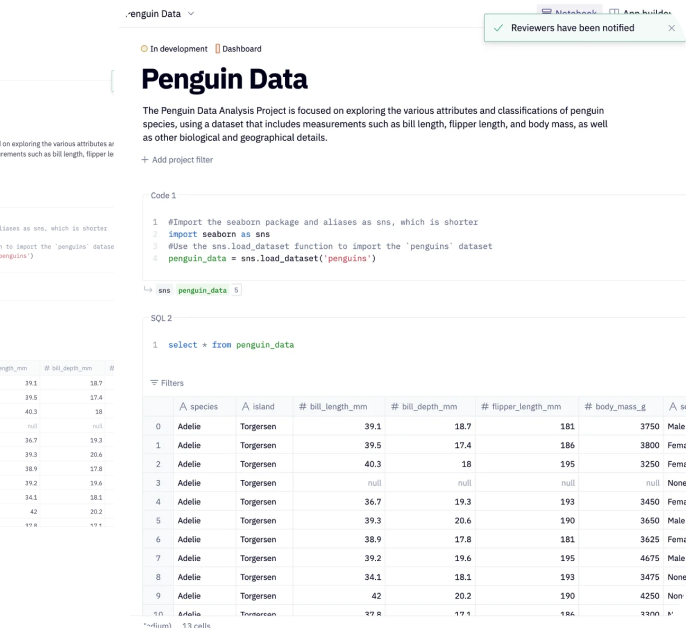This screenshot has height=628, width=686.
Task: Click the island column text-type icon
Action: point(245,407)
